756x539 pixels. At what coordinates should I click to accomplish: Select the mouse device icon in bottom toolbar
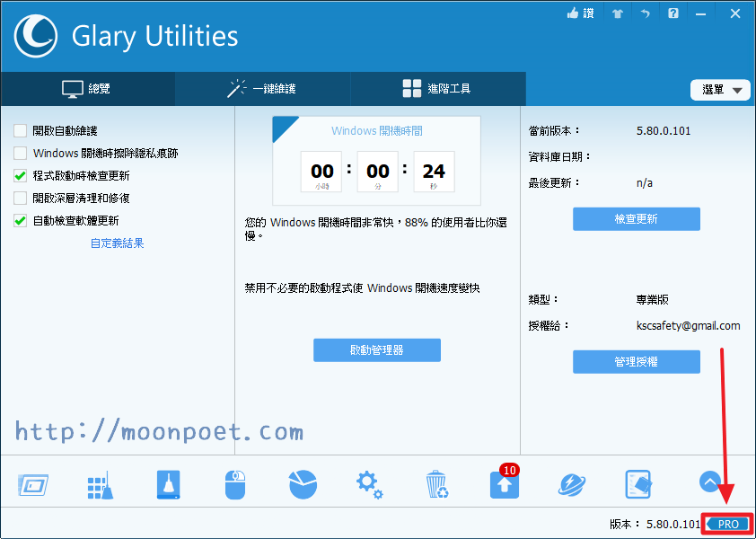tap(235, 482)
